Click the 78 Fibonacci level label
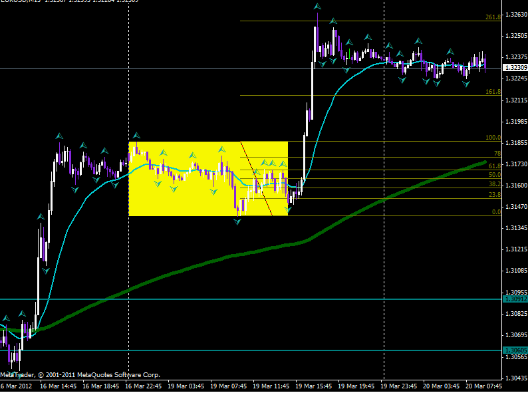532x399 pixels. coord(497,154)
